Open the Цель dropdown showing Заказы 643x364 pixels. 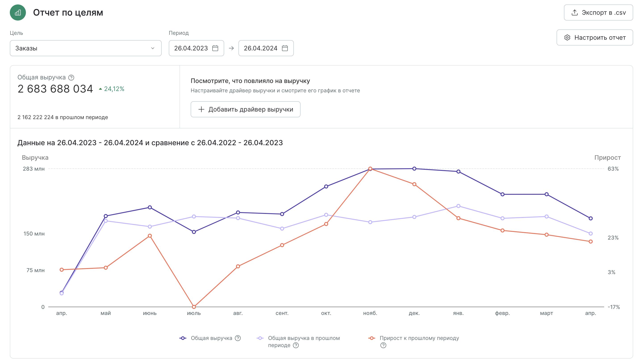tap(86, 48)
